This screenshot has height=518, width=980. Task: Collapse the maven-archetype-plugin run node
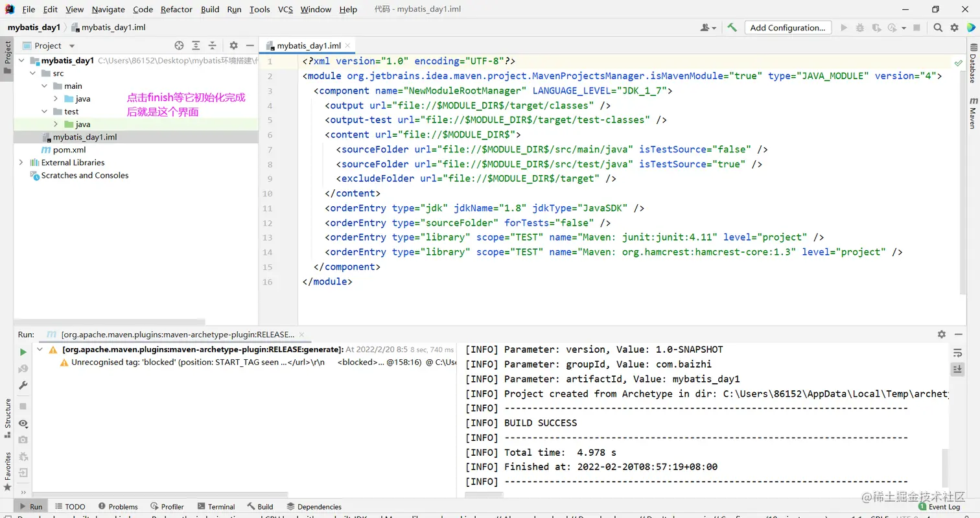click(40, 349)
